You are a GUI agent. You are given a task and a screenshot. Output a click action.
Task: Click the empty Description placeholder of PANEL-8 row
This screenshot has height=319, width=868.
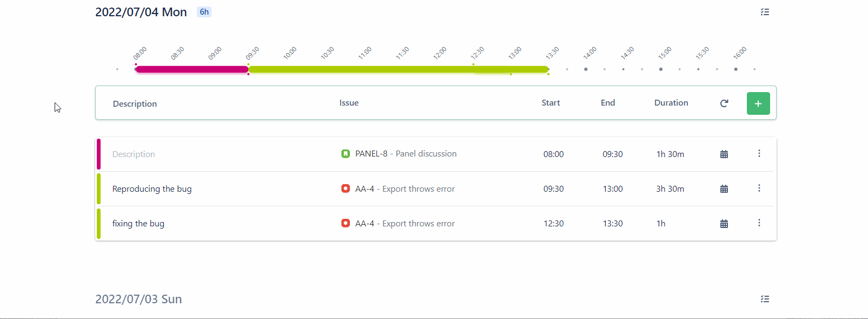click(134, 154)
